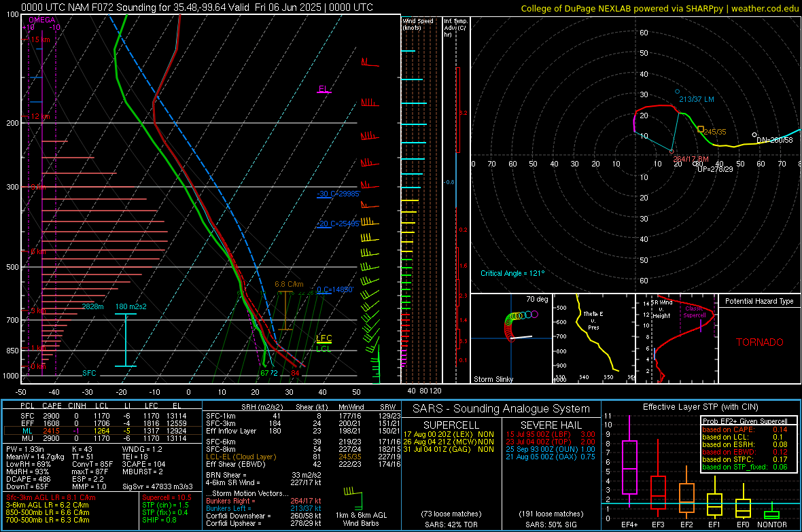Click the SARS: 50% SIG summary
Screen dimensions: 802x532
[551, 525]
